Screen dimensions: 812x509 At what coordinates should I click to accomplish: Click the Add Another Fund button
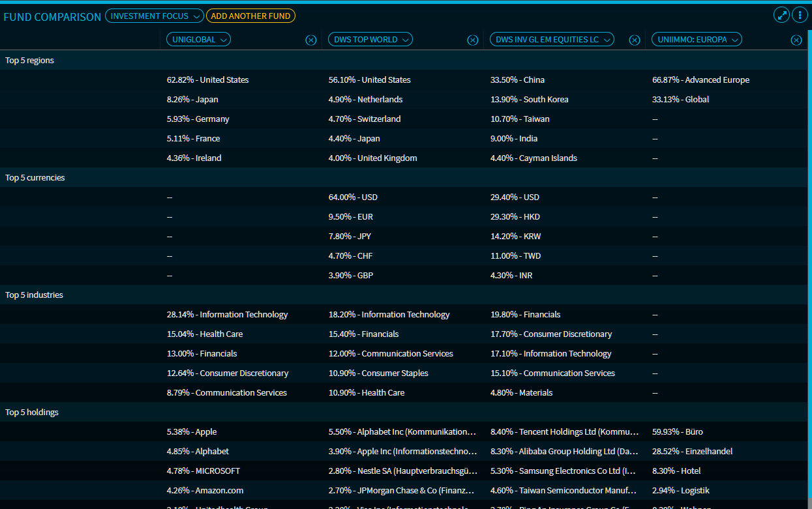(x=250, y=16)
